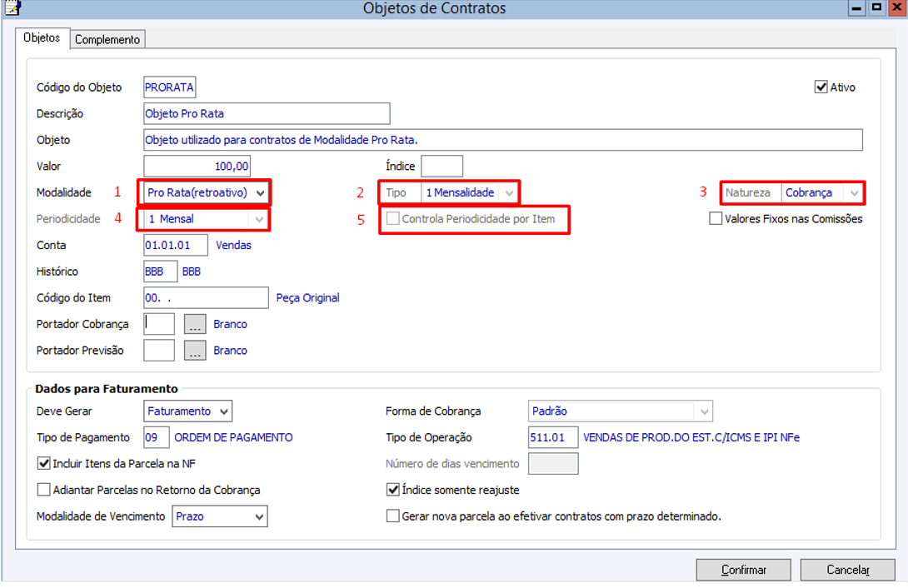Click the ORDEM DE PAGAMENTO text
Screen dimensions: 908x588
(233, 437)
